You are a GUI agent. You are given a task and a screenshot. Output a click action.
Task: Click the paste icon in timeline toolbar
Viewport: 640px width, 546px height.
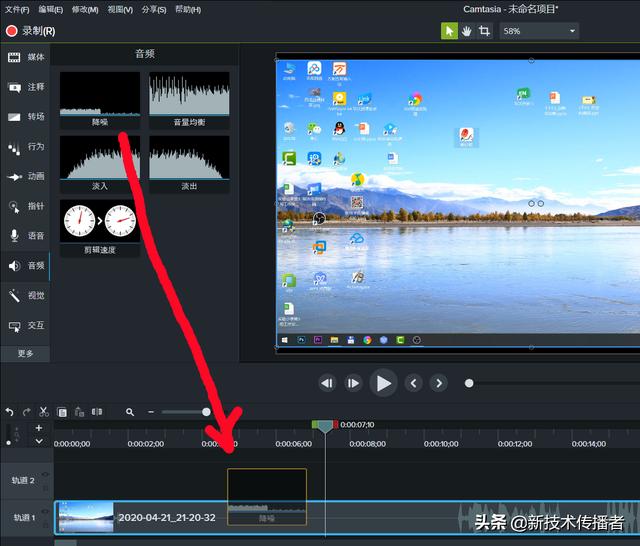pos(79,412)
